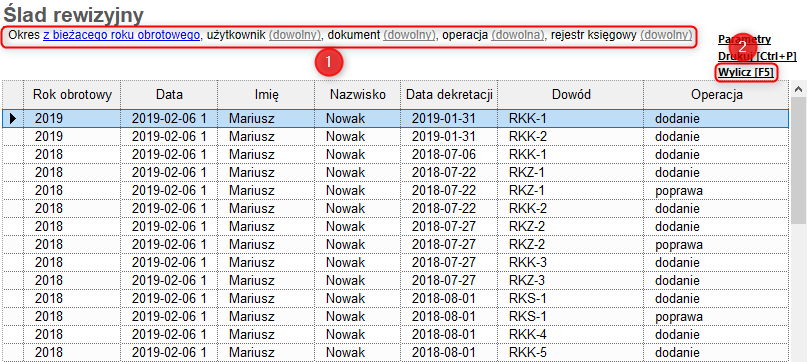Sort by the Dowód column header
Screen dimensions: 810x362
point(571,95)
